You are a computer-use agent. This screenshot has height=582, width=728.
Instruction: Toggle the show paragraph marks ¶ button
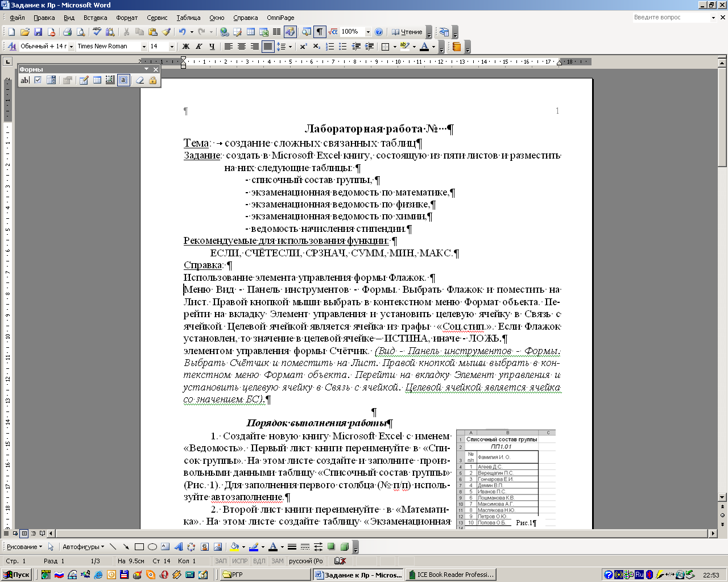(x=320, y=32)
